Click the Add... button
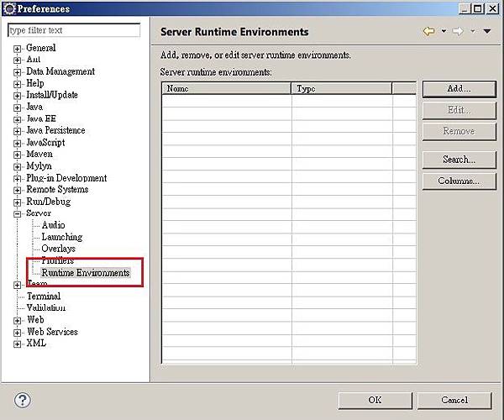Image resolution: width=504 pixels, height=420 pixels. 459,89
